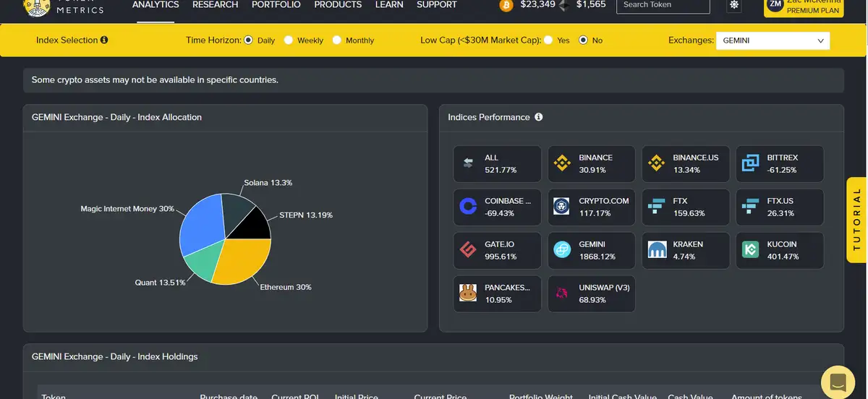Click the CRYPTO.COM 117.17% index card
This screenshot has width=868, height=399.
[592, 207]
